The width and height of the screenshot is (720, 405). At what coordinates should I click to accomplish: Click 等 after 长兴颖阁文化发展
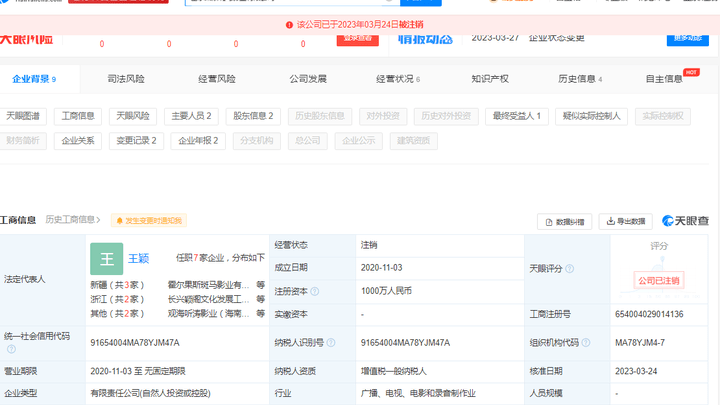pos(261,299)
